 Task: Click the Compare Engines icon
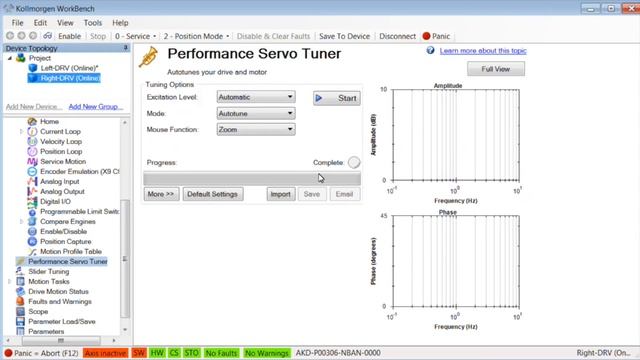point(32,222)
